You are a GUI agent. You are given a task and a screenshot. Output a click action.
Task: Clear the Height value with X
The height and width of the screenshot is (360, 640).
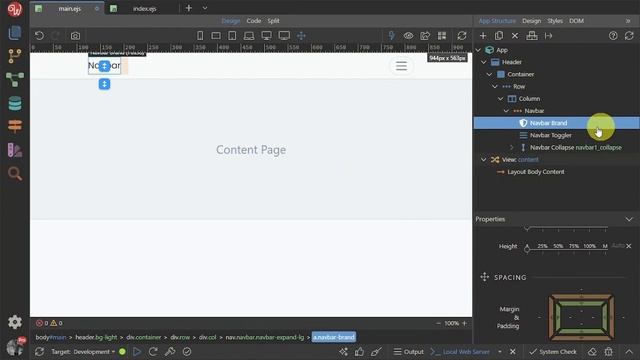point(629,246)
